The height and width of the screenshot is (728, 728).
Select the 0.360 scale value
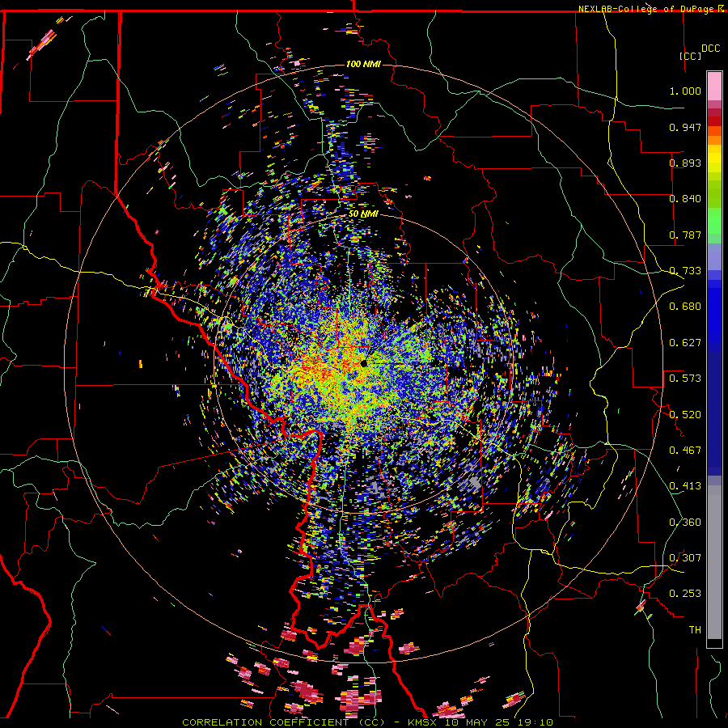[x=685, y=523]
